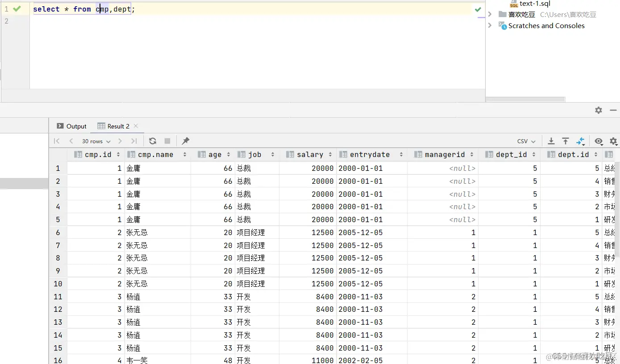Image resolution: width=620 pixels, height=364 pixels.
Task: Hide the results tool window
Action: (613, 110)
